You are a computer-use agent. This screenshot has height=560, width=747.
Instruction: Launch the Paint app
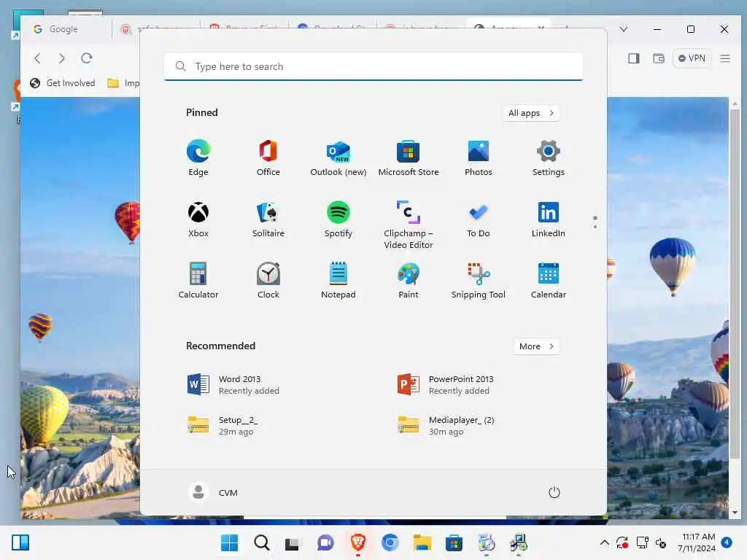pos(409,281)
